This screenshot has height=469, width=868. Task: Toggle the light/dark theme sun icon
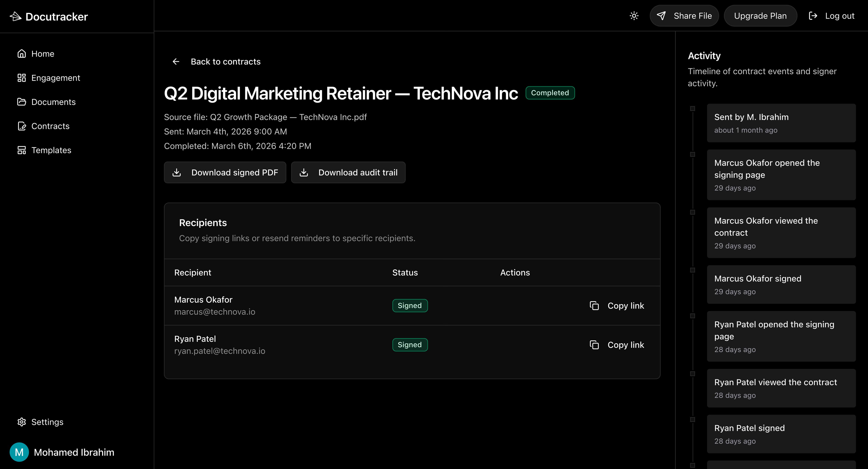click(634, 16)
